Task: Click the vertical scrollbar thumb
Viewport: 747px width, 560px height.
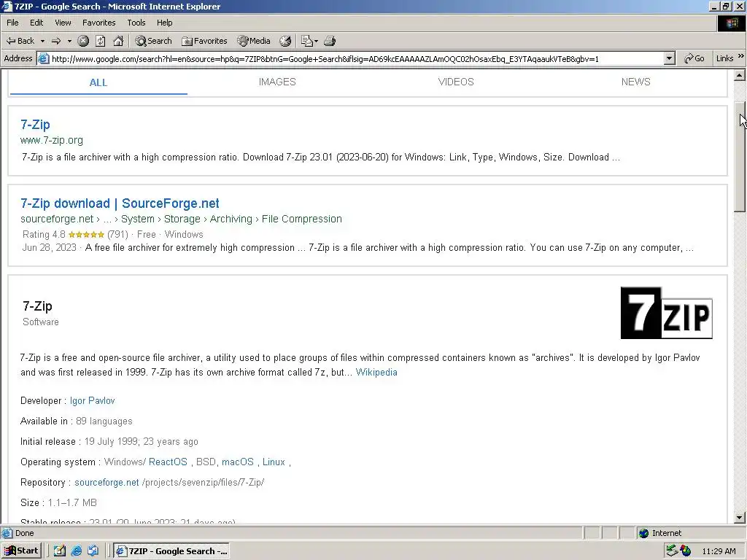Action: click(740, 157)
